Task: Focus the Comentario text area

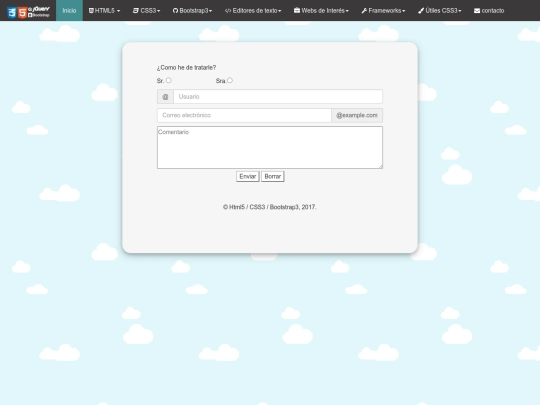Action: click(x=270, y=147)
